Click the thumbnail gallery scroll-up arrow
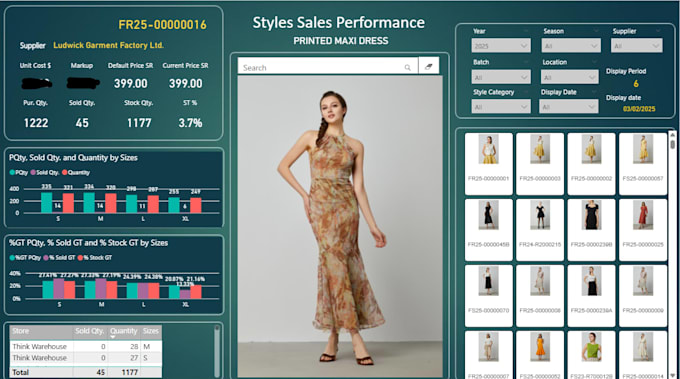Screen dimensions: 680x379 (x=672, y=134)
